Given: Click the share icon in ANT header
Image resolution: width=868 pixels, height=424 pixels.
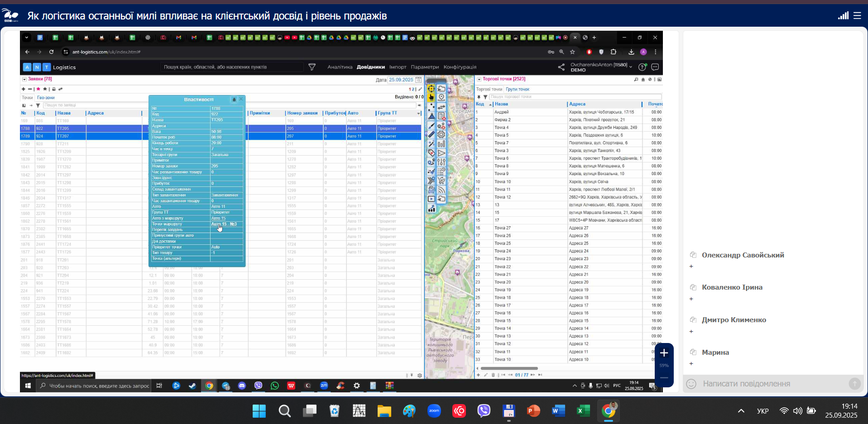Looking at the screenshot, I should [x=561, y=67].
